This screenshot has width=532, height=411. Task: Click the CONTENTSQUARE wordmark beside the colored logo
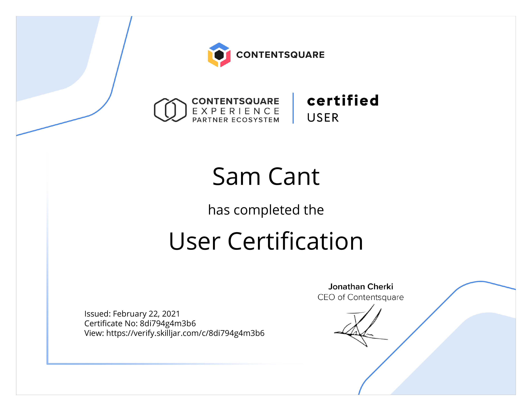(x=280, y=55)
